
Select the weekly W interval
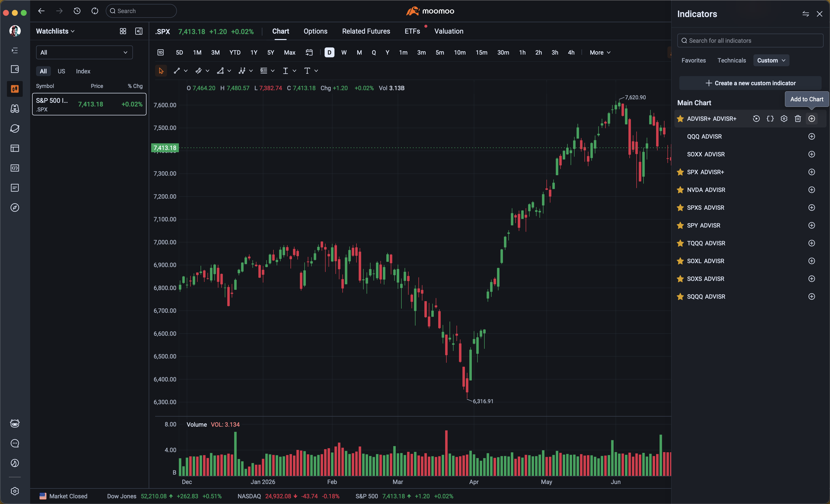pos(344,53)
